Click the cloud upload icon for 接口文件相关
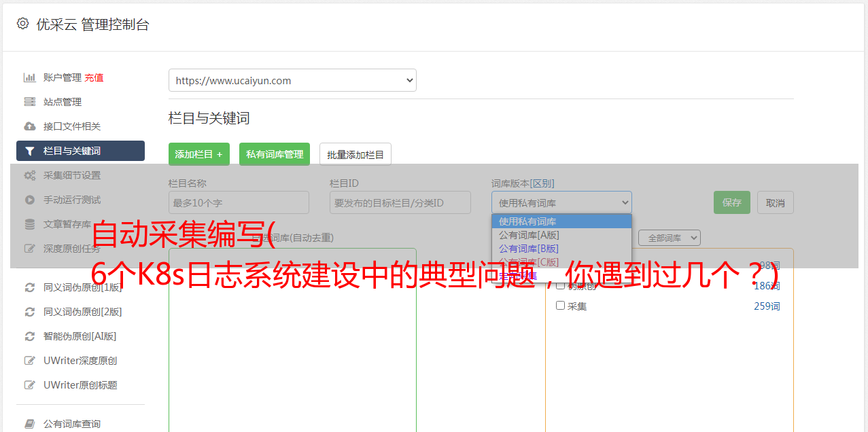 coord(30,126)
